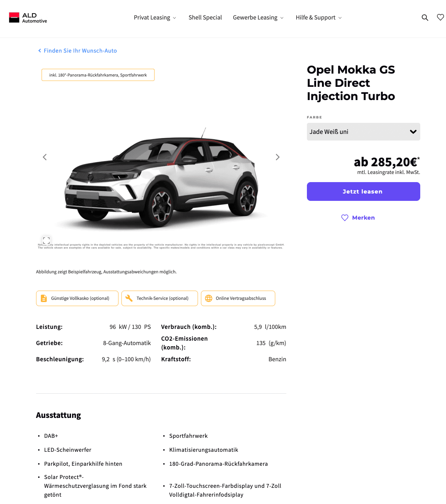Click the Günstige Vollkasko (optional) badge
The image size is (446, 504).
coord(77,298)
